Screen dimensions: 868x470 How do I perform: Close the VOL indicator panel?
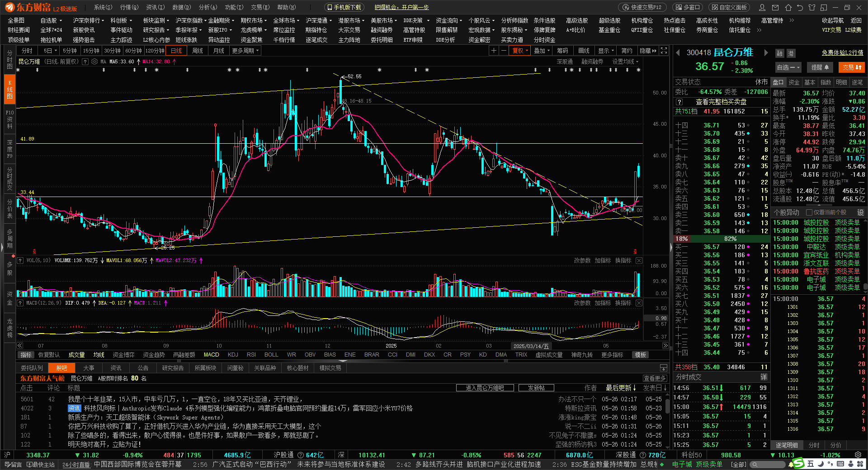[x=639, y=260]
